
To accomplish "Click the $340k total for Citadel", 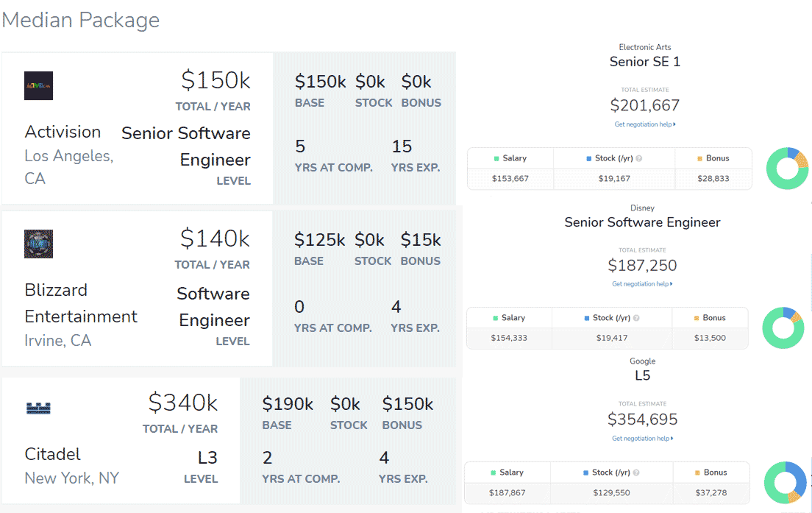I will coord(183,403).
